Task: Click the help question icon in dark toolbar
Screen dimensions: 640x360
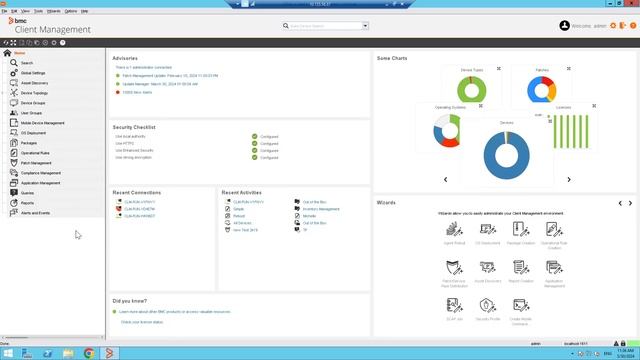Action: (x=62, y=42)
